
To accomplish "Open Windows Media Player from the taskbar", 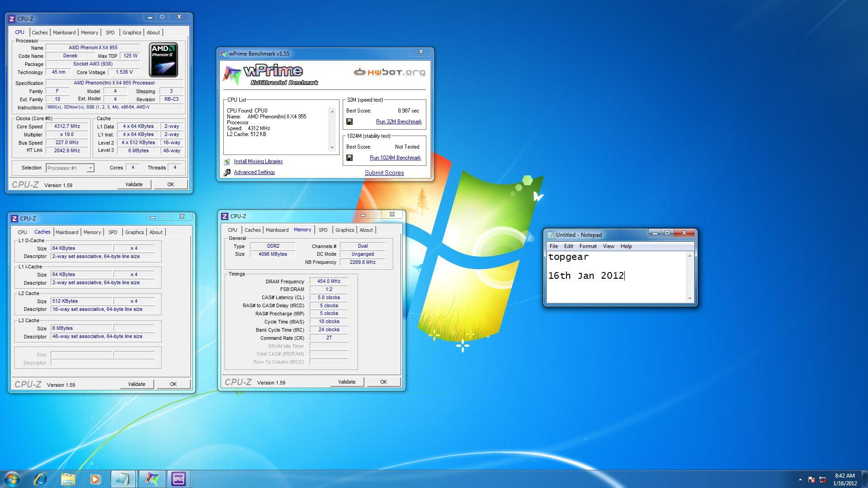I will (95, 479).
